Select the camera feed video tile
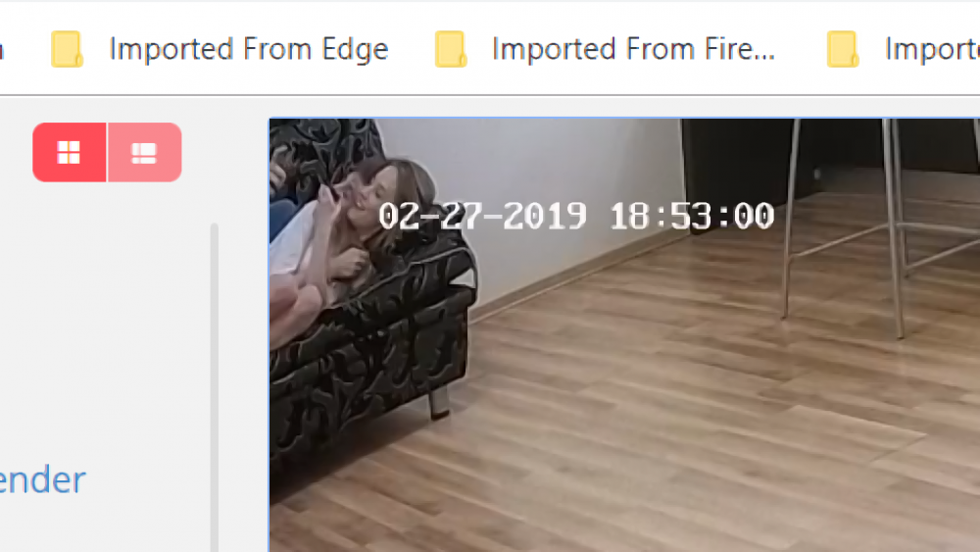The image size is (980, 552). click(624, 334)
